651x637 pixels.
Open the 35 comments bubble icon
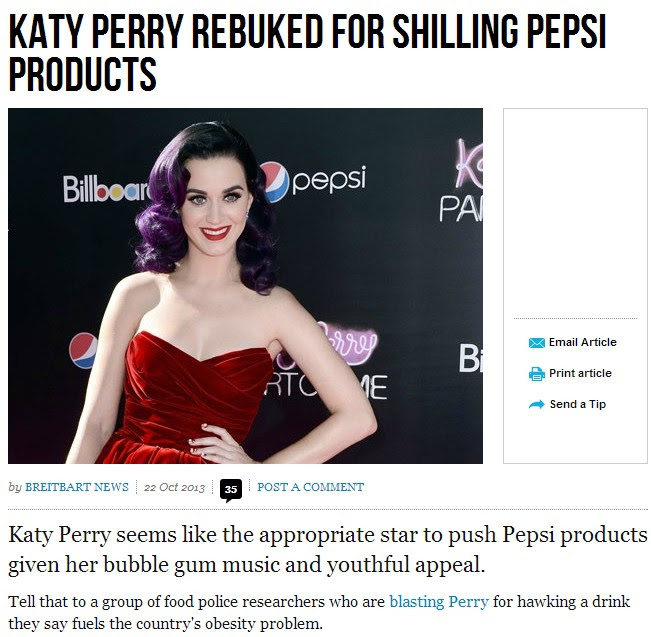[x=231, y=490]
